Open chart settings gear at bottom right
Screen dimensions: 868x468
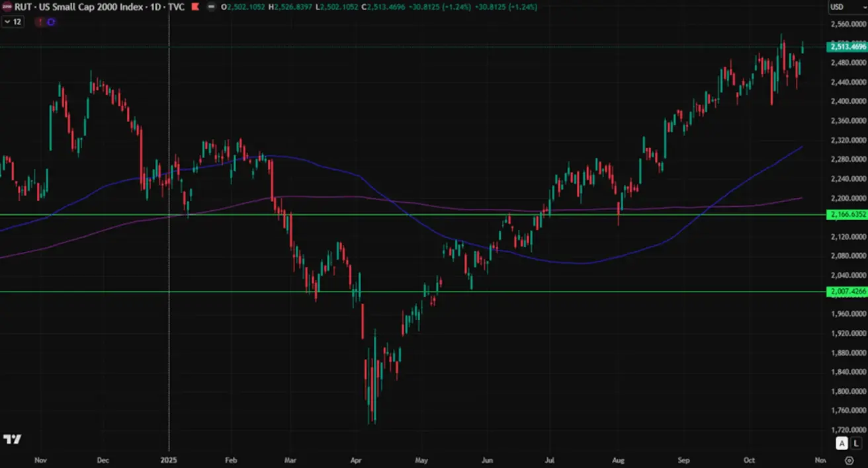pyautogui.click(x=849, y=460)
